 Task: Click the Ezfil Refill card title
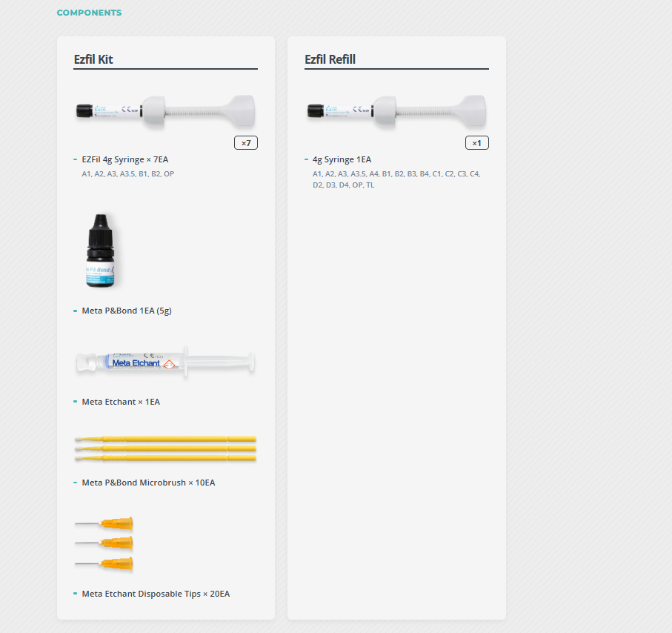pos(330,59)
